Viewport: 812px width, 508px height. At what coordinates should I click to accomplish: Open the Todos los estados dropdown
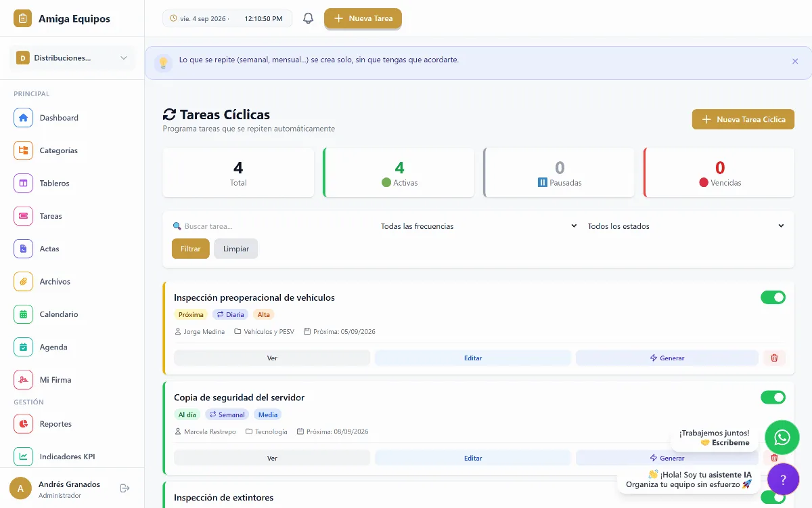[x=685, y=226]
